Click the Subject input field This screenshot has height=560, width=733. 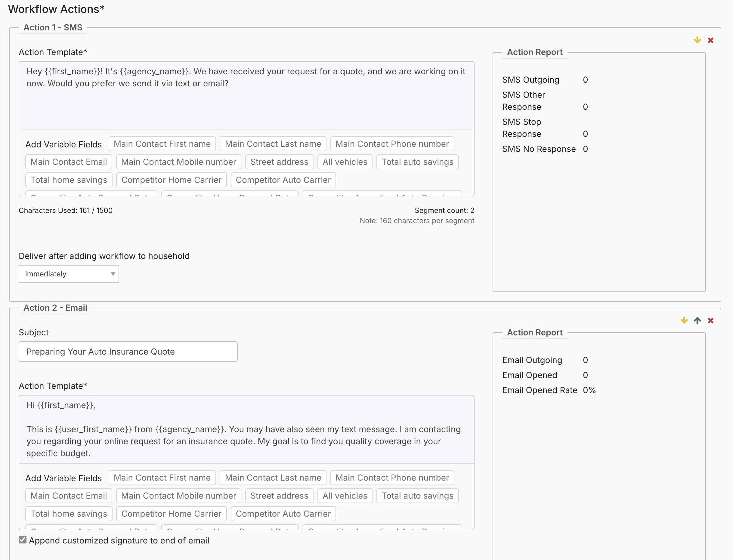click(x=128, y=352)
